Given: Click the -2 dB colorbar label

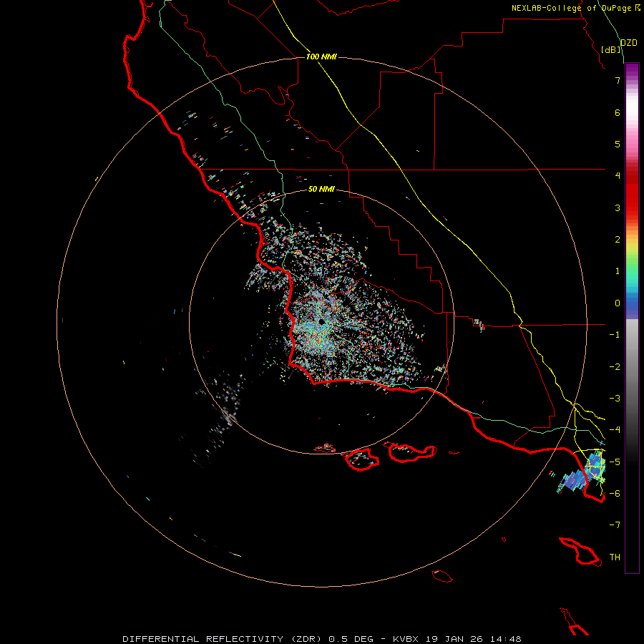Looking at the screenshot, I should click(615, 367).
